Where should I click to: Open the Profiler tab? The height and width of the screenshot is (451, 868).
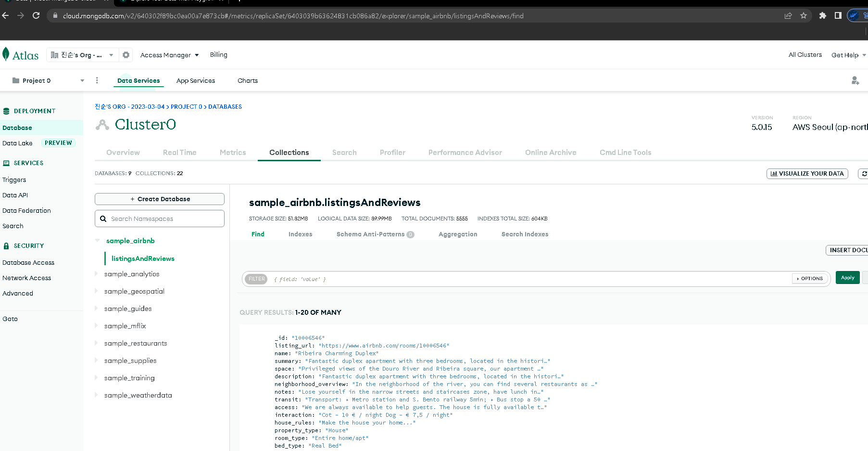click(392, 153)
